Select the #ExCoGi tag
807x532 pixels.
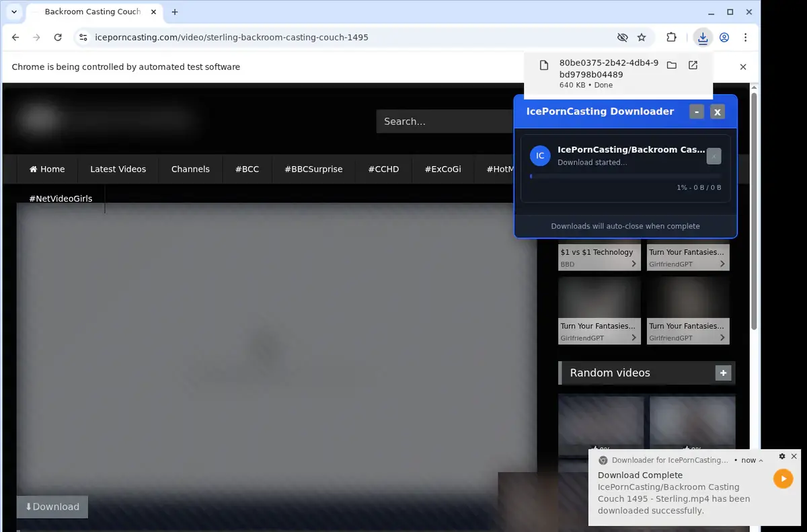443,169
